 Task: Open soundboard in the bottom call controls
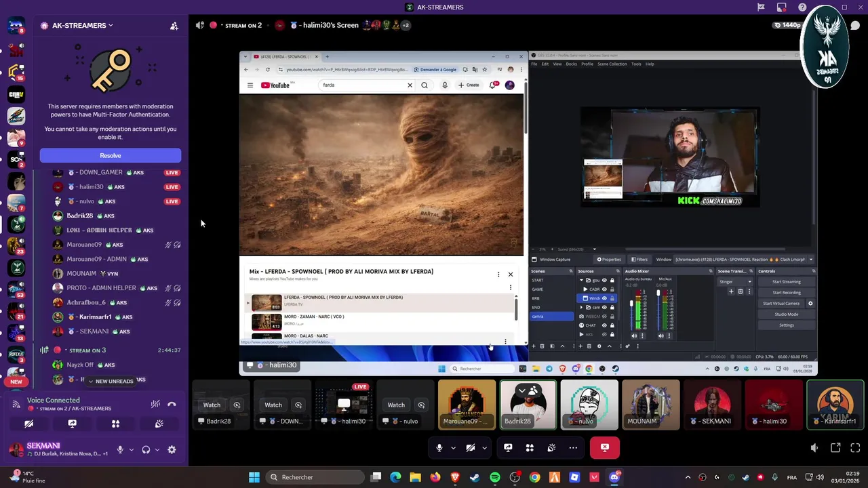551,447
